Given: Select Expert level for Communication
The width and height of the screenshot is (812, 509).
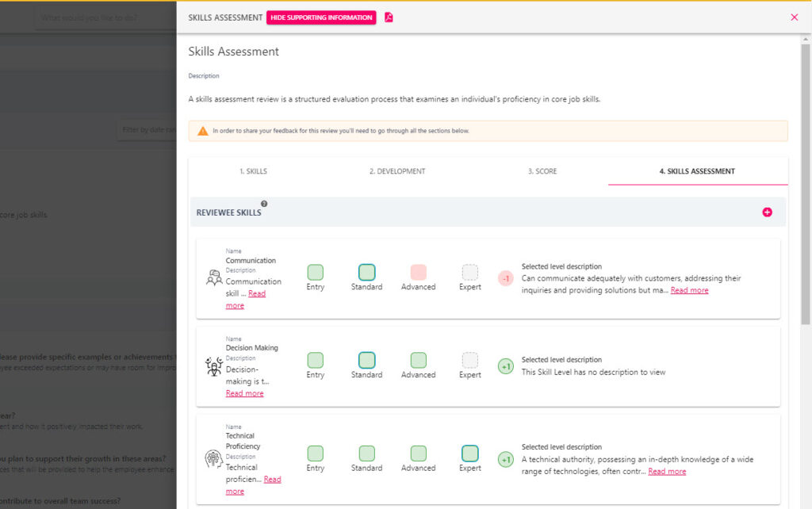Looking at the screenshot, I should (x=469, y=273).
